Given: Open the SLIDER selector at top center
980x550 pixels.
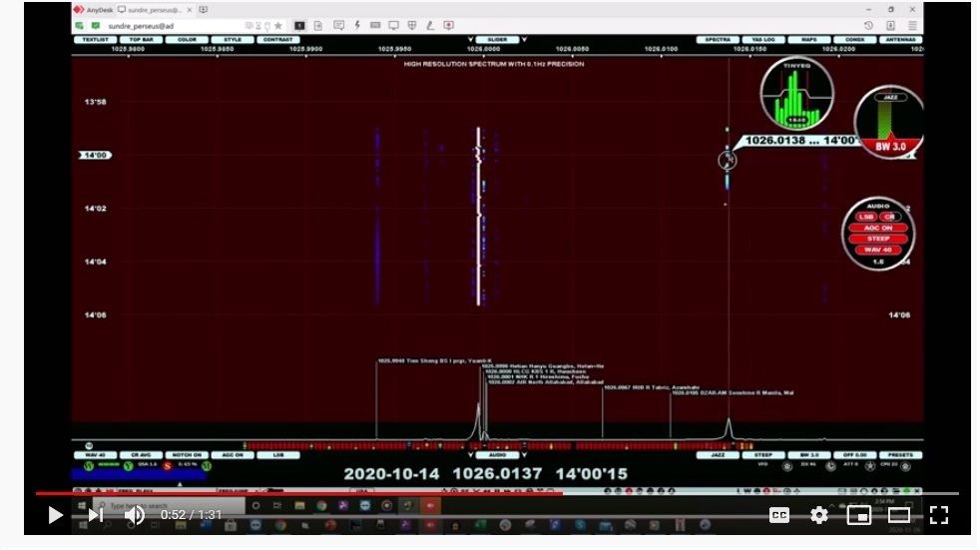Looking at the screenshot, I should [x=498, y=39].
